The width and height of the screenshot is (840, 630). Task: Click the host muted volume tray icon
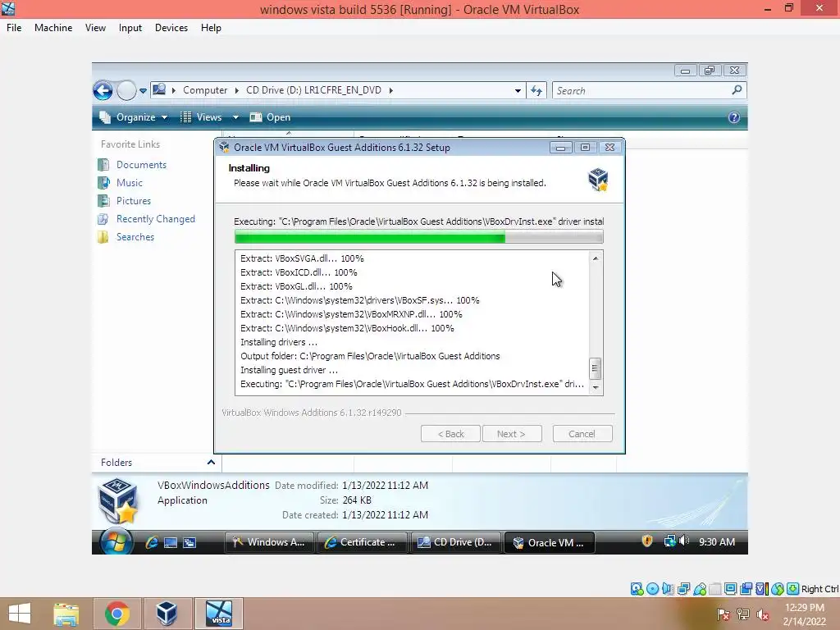point(763,614)
